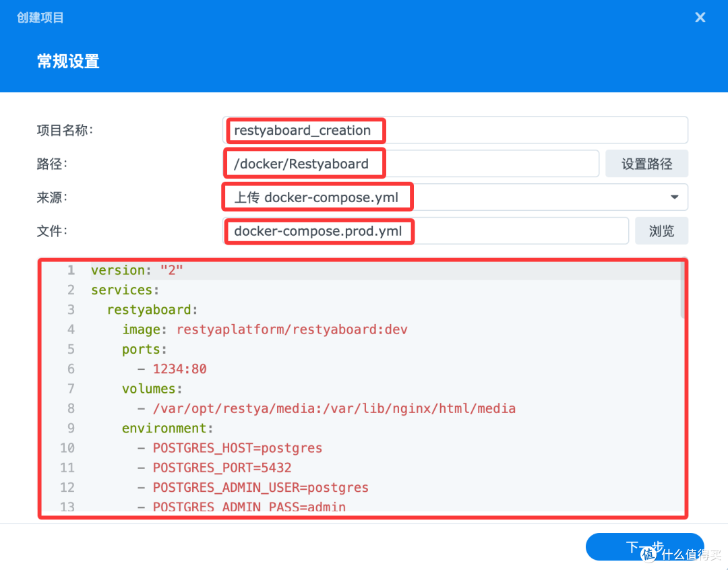This screenshot has width=728, height=570.
Task: Click the image restyaplatform/restyaboard:dev line
Action: point(265,329)
